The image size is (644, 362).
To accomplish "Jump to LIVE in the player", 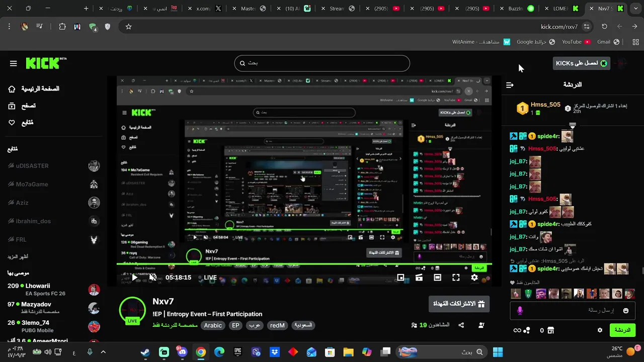I will click(210, 278).
